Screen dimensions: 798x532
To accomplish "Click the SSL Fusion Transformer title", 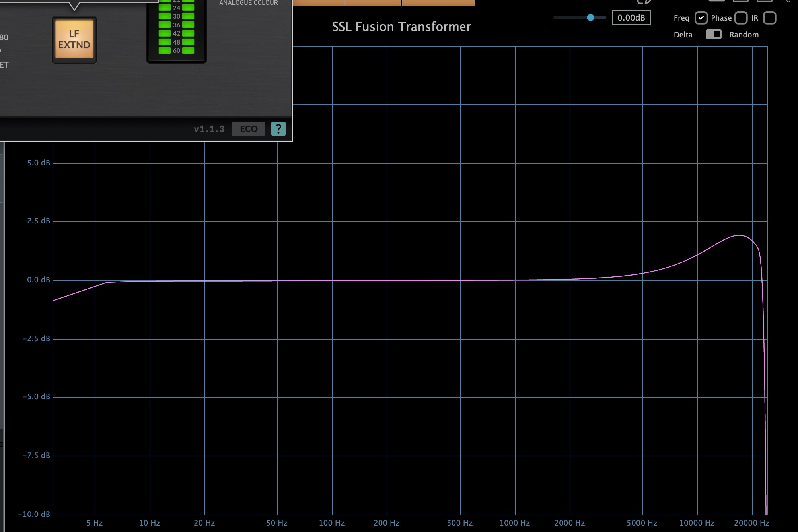I will pos(401,27).
